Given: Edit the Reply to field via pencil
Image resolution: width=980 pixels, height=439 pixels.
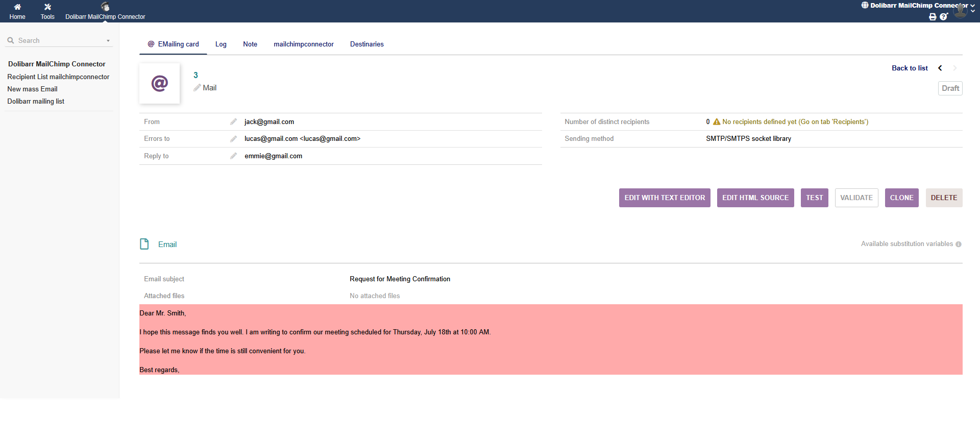Looking at the screenshot, I should click(233, 156).
